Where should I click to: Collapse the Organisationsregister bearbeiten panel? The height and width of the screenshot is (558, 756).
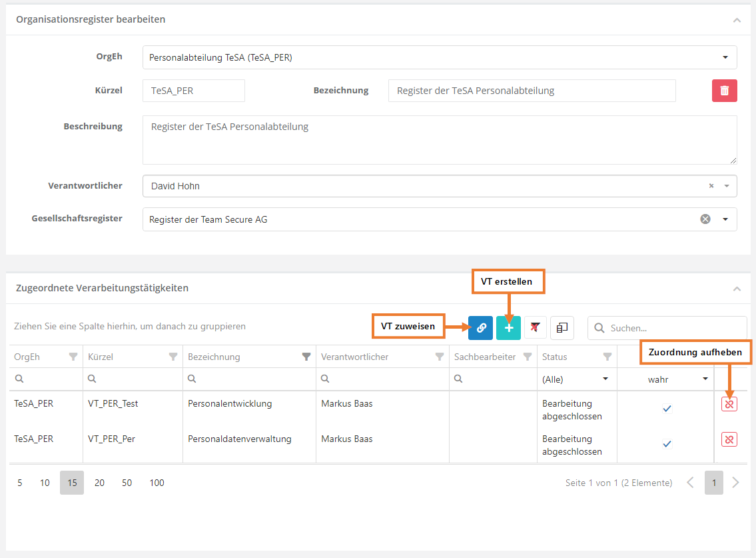point(737,20)
